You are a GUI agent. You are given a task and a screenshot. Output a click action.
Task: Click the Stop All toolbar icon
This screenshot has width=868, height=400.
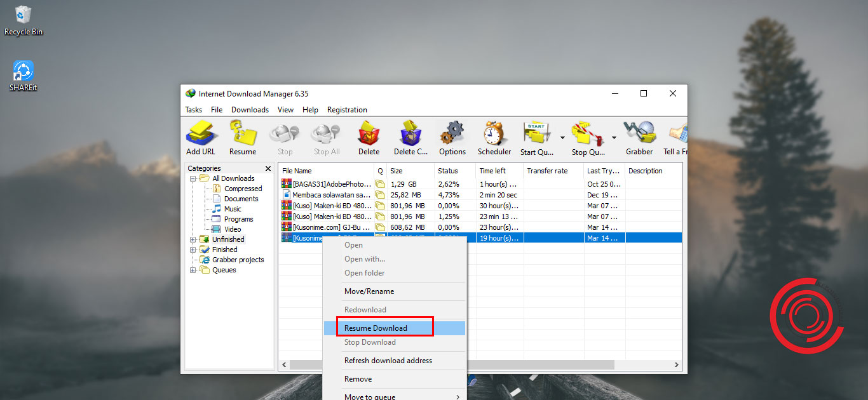327,138
